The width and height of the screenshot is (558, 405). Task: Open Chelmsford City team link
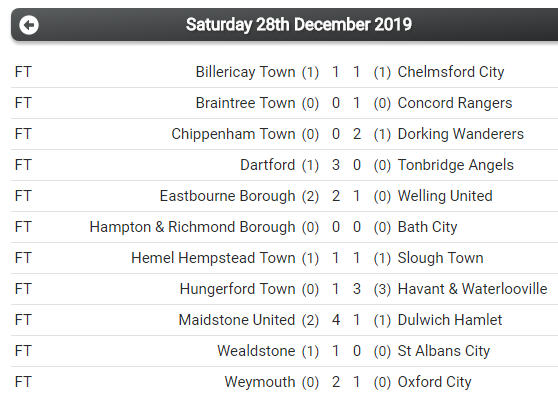tap(451, 72)
